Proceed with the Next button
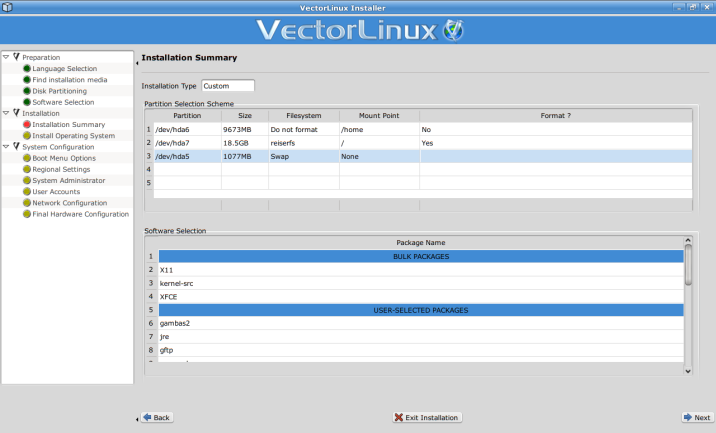The width and height of the screenshot is (716, 433). click(x=696, y=417)
